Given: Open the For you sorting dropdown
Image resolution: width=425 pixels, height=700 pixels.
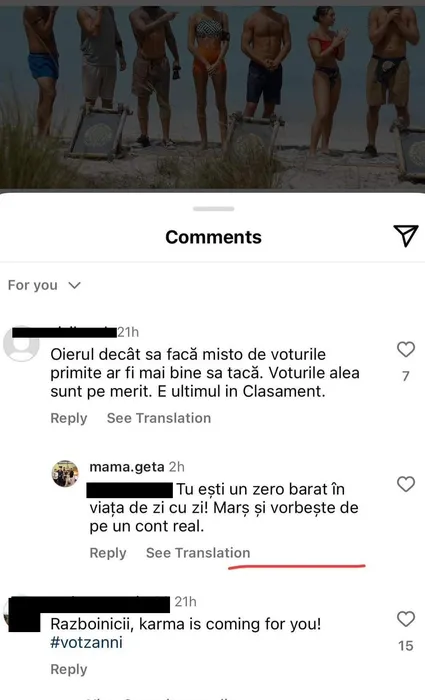Looking at the screenshot, I should (x=44, y=285).
